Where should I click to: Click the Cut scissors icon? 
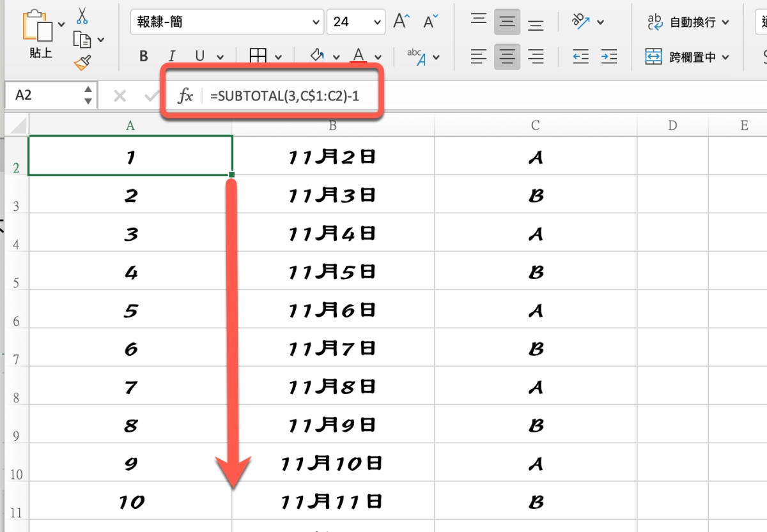click(82, 15)
